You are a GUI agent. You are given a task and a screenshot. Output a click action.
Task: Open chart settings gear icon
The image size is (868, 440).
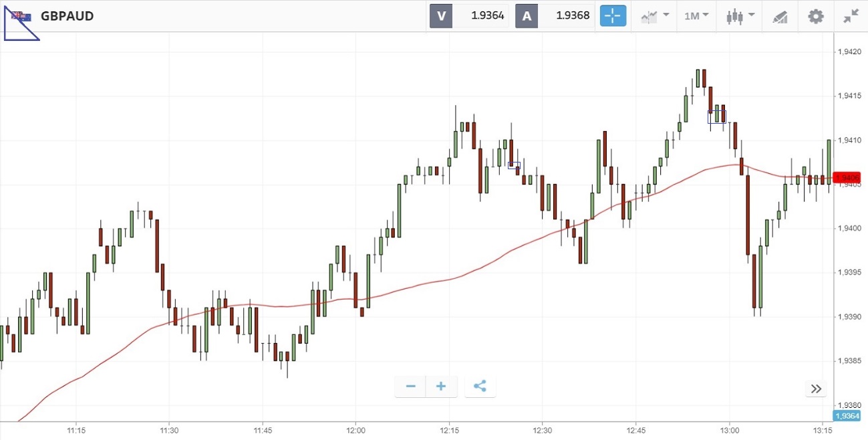[816, 16]
